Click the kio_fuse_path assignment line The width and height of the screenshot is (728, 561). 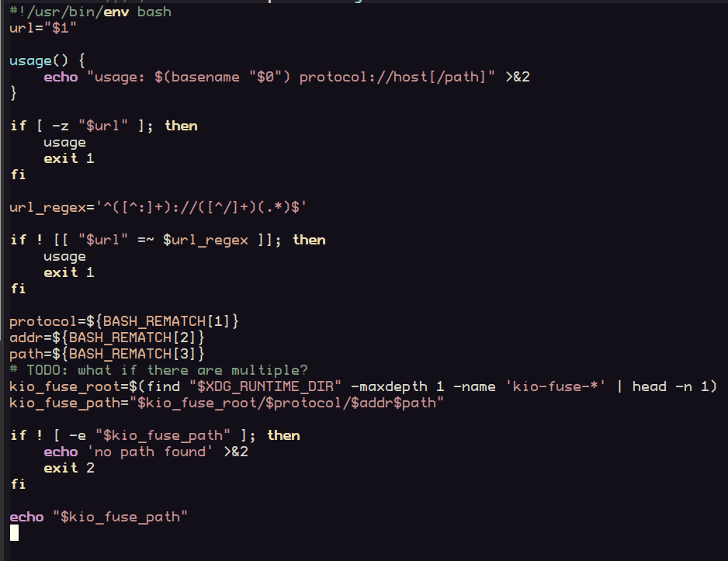227,402
